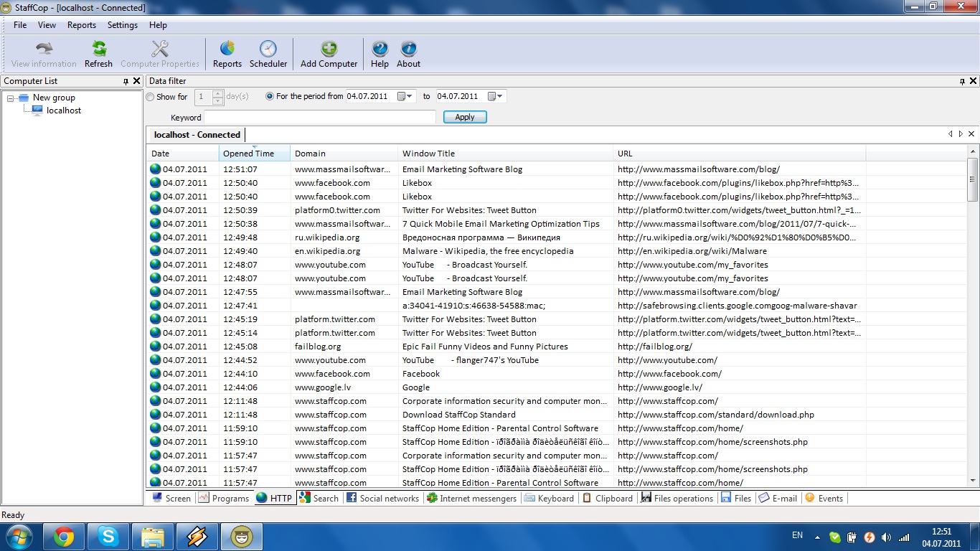Open the Windows Start menu

pos(19,536)
